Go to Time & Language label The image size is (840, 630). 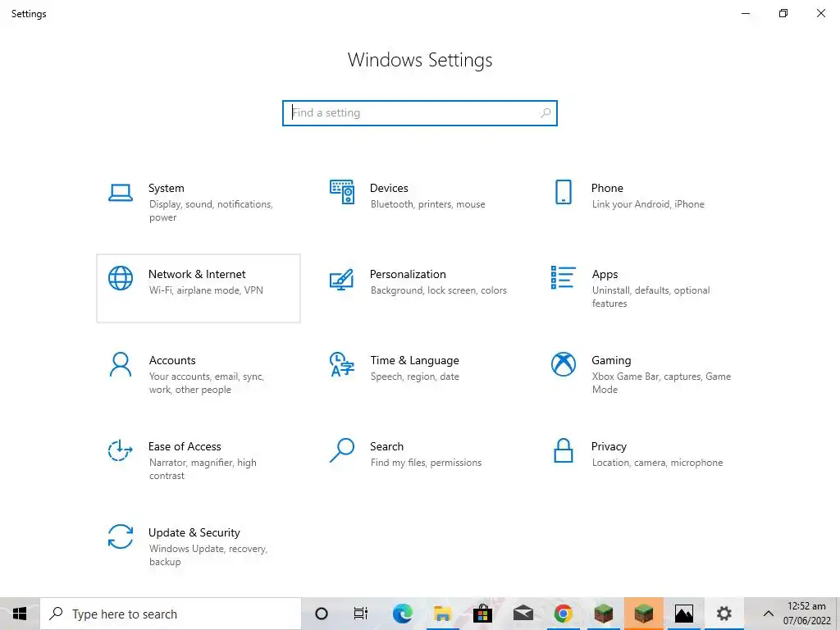pos(414,361)
